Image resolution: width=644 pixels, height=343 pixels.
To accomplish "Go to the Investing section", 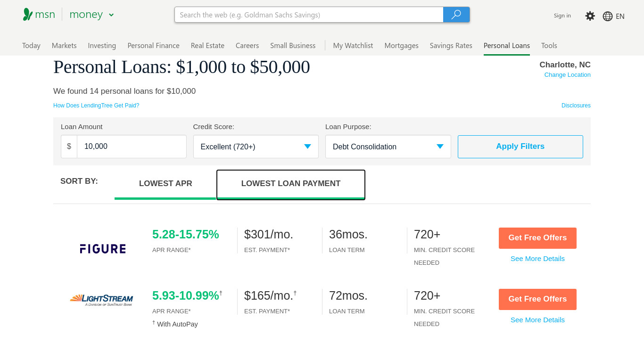I will [102, 46].
